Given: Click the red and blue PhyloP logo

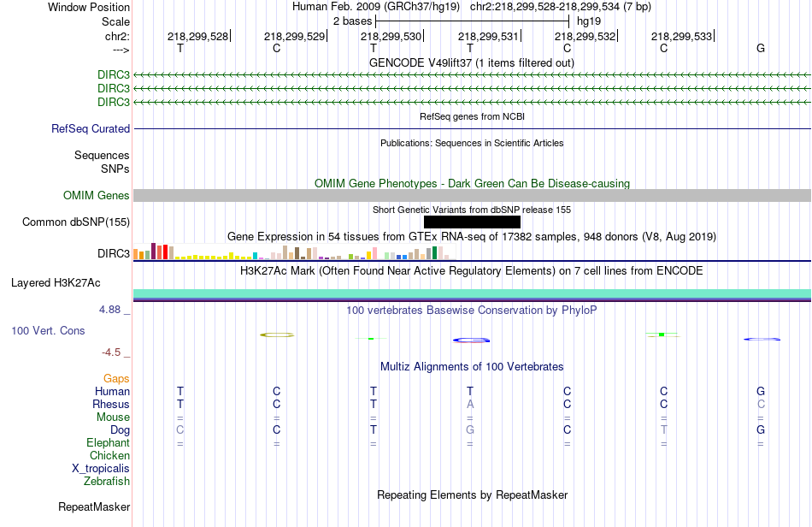Looking at the screenshot, I should pyautogui.click(x=471, y=340).
